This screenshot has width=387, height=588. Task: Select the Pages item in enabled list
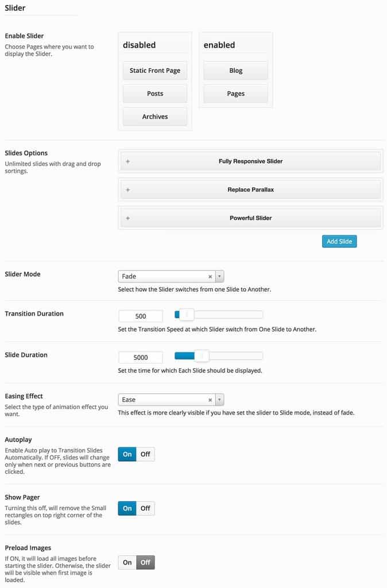[x=236, y=94]
